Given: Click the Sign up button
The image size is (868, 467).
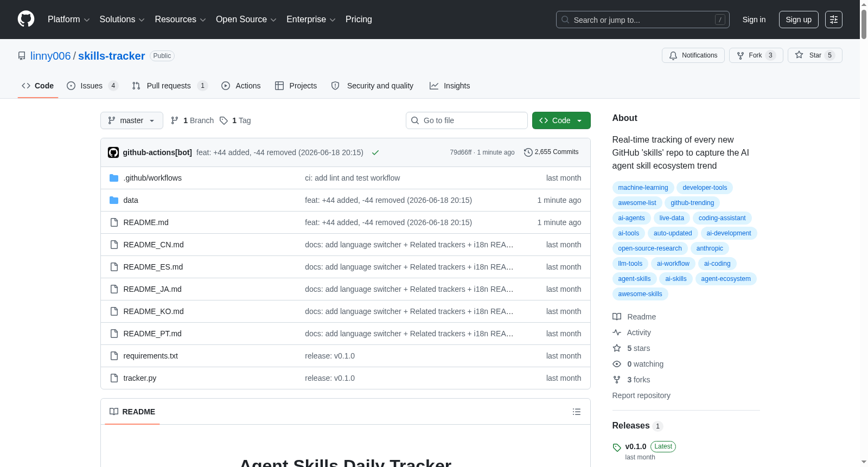Looking at the screenshot, I should (799, 20).
